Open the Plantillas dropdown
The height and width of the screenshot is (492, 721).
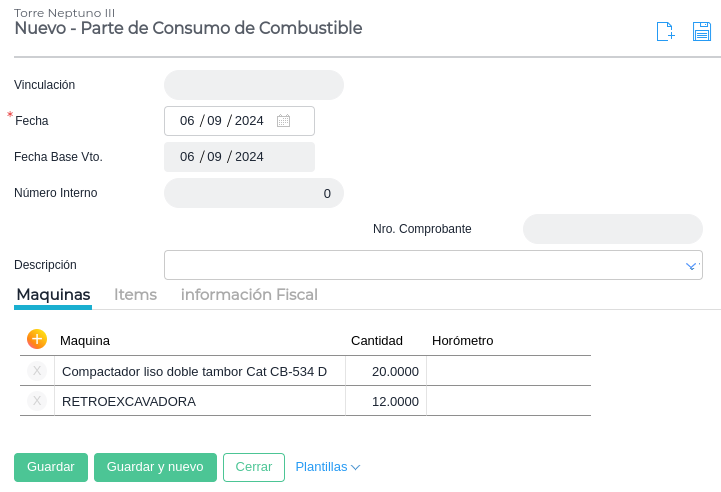click(327, 467)
